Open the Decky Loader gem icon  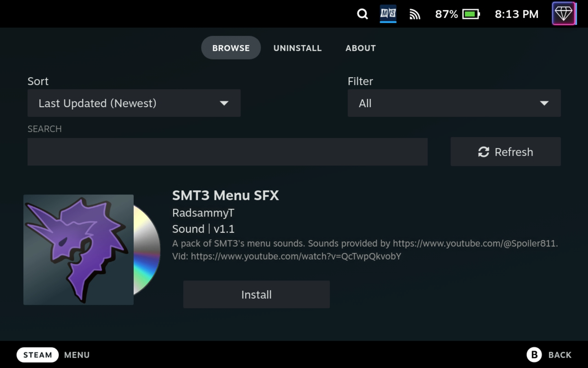564,13
